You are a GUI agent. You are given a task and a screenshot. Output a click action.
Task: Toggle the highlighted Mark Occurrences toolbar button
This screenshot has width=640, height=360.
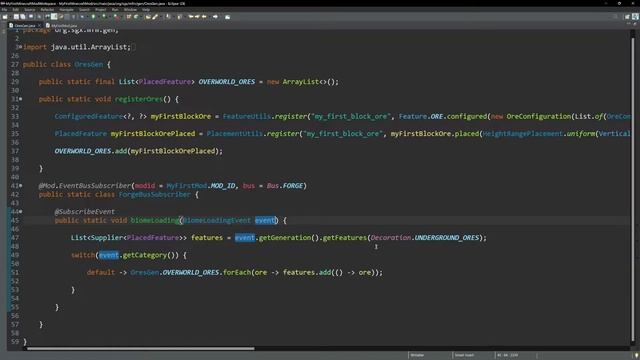[54, 17]
